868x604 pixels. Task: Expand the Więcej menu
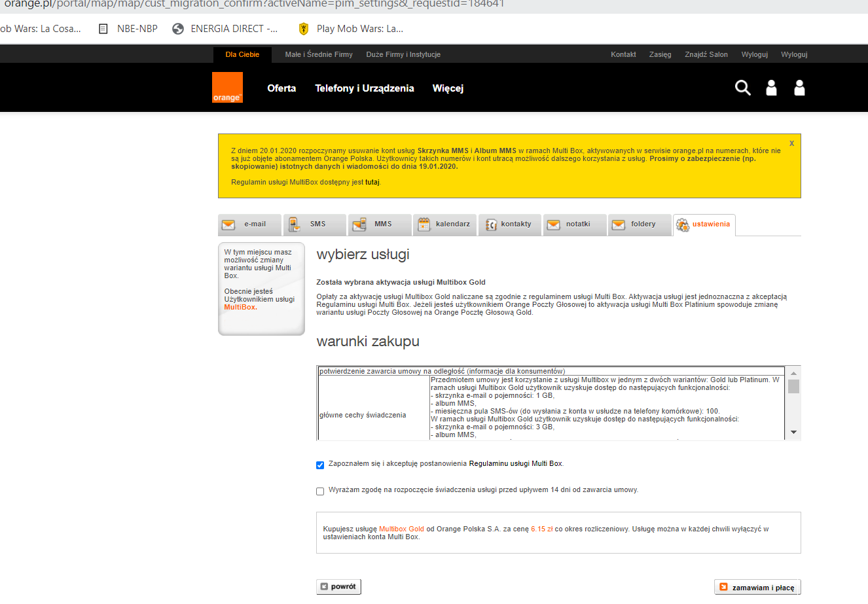448,88
